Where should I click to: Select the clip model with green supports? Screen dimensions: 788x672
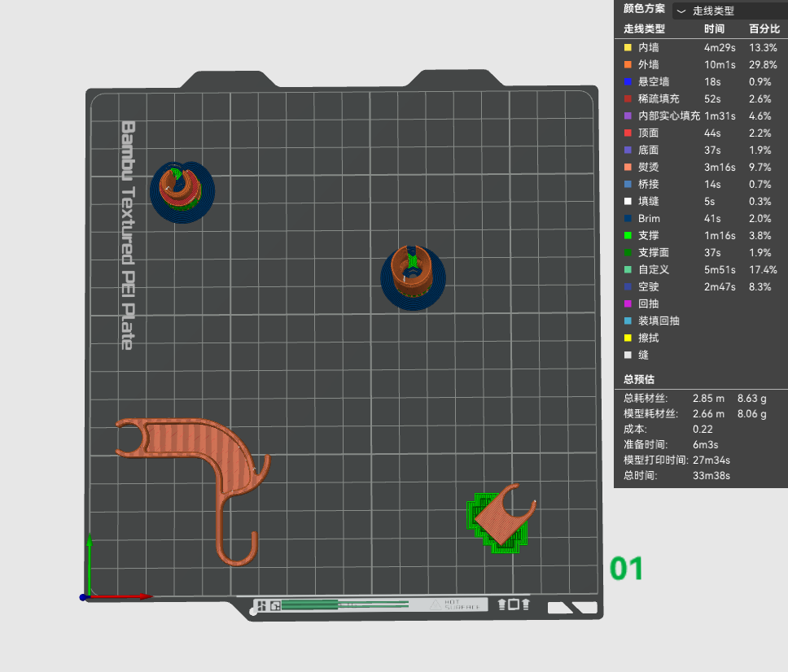pos(502,520)
